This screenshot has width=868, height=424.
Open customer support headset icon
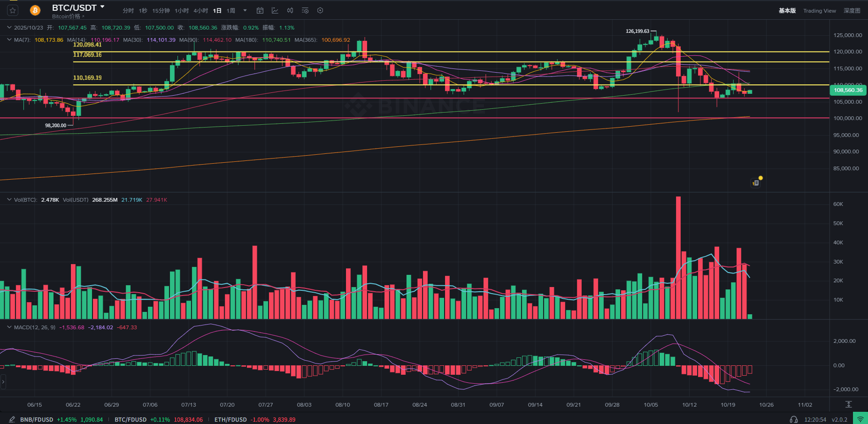click(x=794, y=419)
